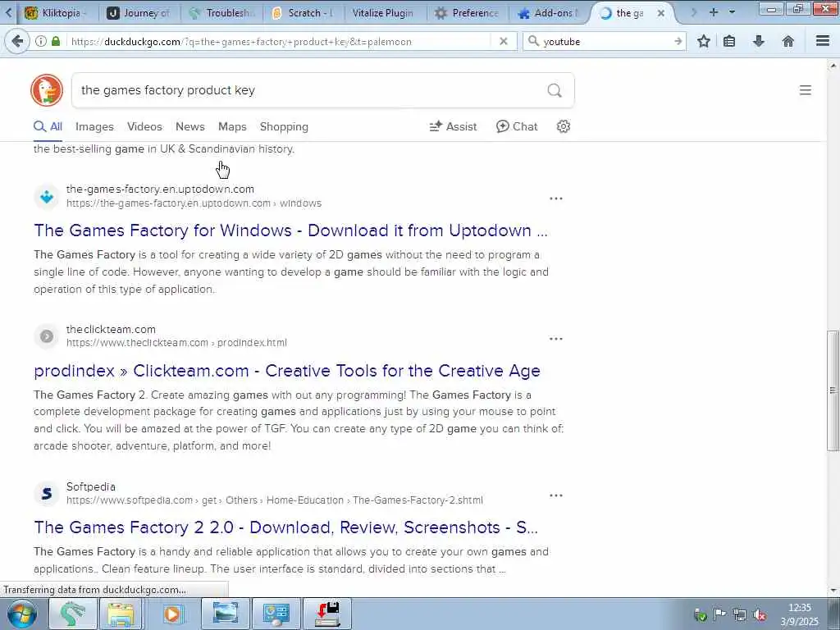Switch to the Kliktopia tab
Screen dimensions: 840x630
tap(59, 13)
